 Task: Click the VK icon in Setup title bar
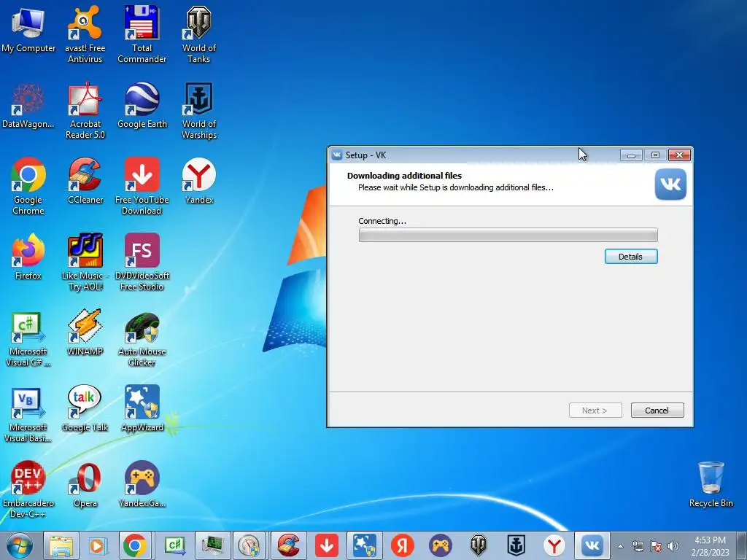(x=337, y=155)
